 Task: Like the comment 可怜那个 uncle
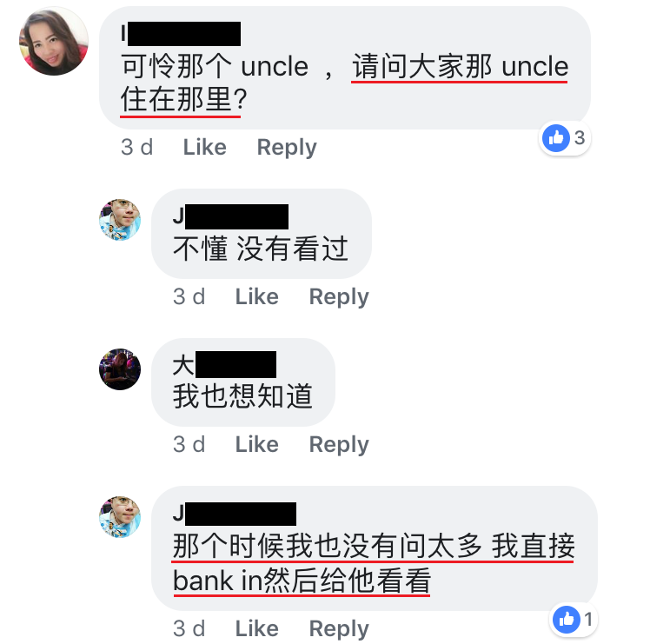point(205,147)
